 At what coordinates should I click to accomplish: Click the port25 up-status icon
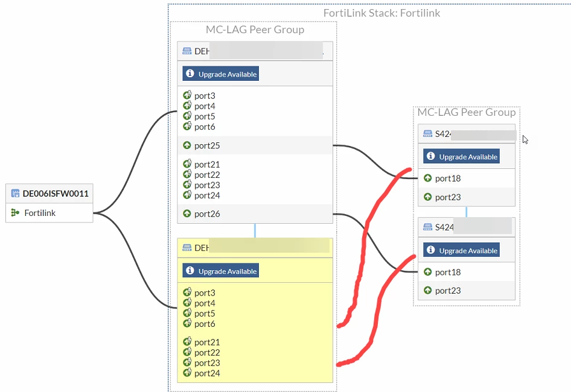pos(187,145)
